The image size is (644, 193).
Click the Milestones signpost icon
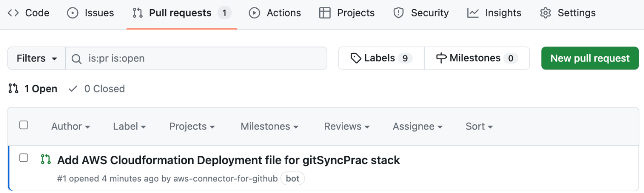click(441, 58)
